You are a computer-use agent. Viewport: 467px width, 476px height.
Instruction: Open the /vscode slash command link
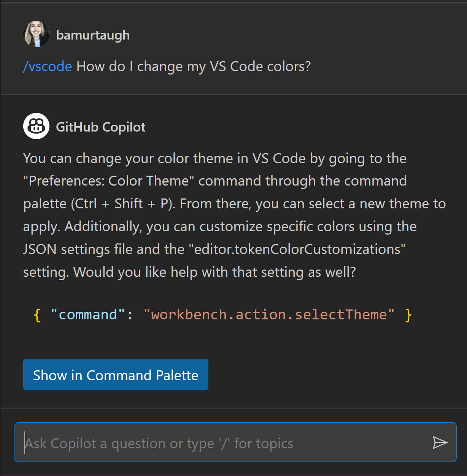[47, 67]
